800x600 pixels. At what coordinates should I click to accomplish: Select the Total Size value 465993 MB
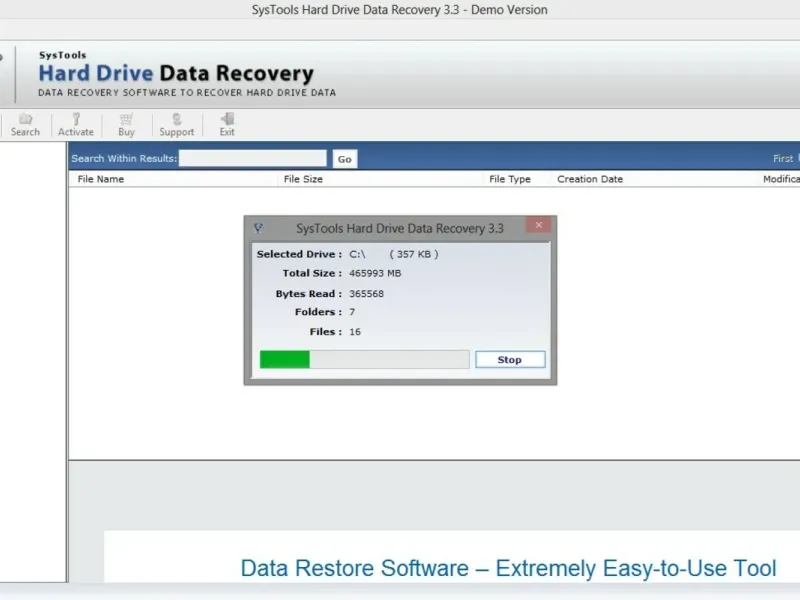[375, 273]
